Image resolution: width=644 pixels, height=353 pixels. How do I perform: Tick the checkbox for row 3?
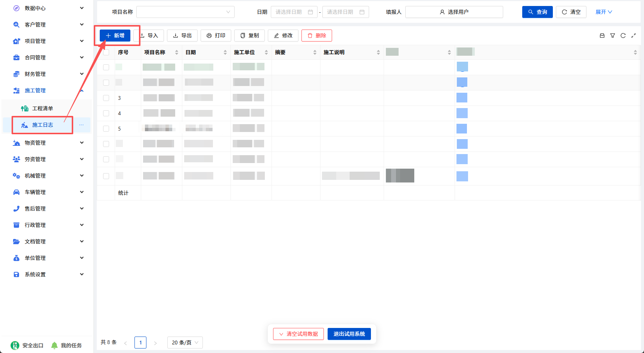pos(106,98)
